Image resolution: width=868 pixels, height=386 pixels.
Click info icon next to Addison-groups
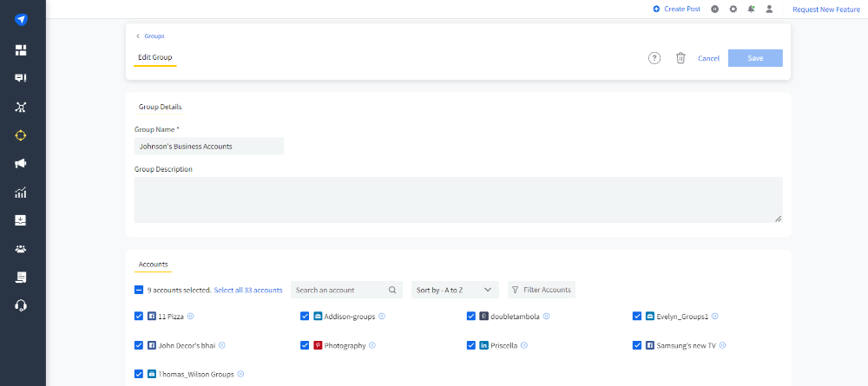382,317
